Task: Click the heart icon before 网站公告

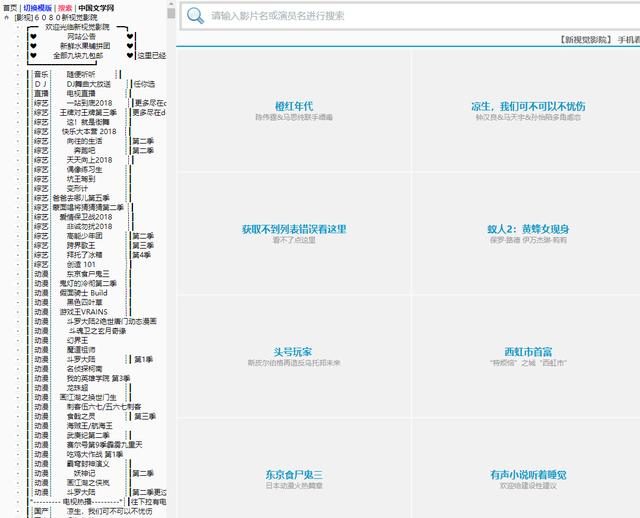Action: [x=33, y=36]
